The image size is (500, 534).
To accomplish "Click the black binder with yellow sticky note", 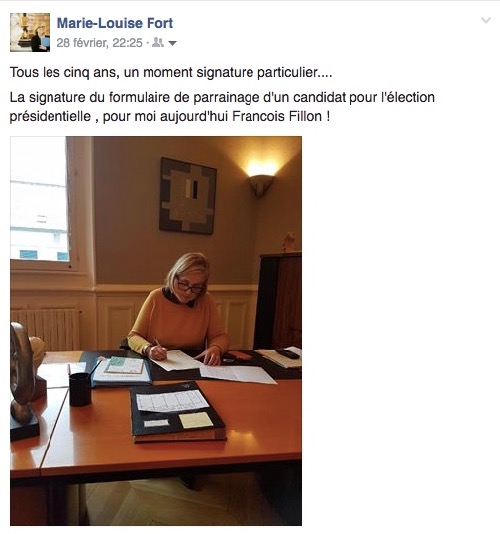I will pyautogui.click(x=177, y=412).
